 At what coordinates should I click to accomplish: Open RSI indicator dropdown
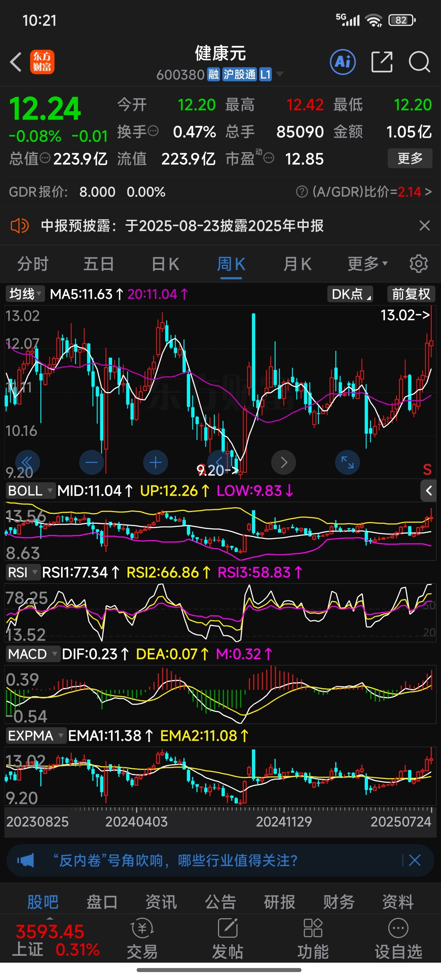tap(22, 572)
